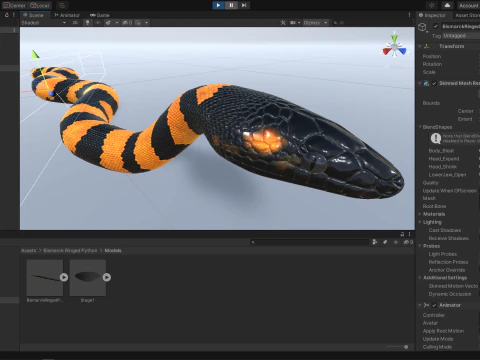Collapse the BlendShapes section
This screenshot has width=480, height=360.
(420, 127)
